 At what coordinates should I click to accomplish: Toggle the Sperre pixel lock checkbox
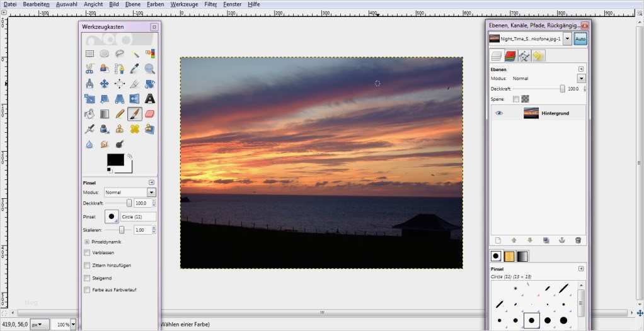(x=516, y=99)
